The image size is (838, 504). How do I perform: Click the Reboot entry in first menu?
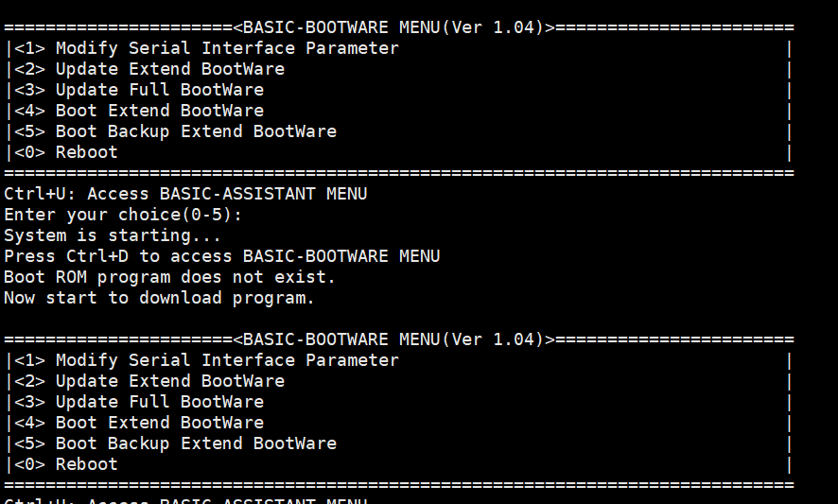[x=86, y=152]
